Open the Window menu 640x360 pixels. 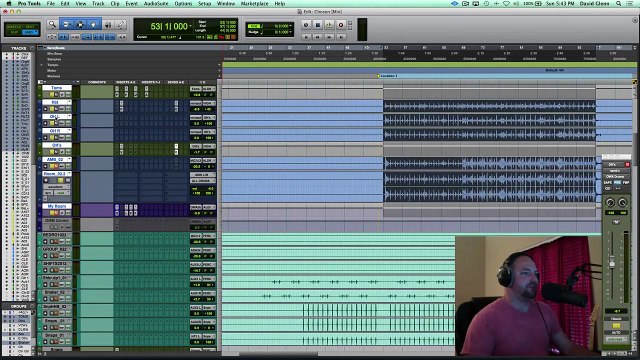[x=226, y=3]
